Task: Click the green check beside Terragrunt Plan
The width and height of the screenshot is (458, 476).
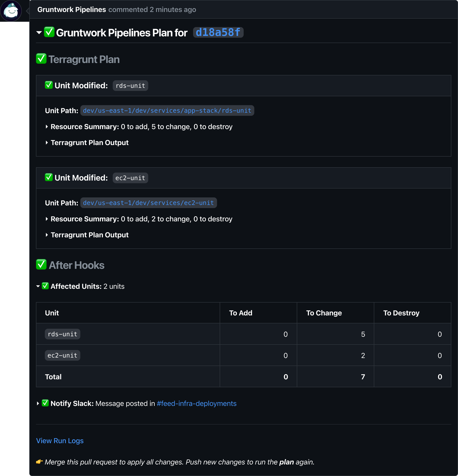Action: pyautogui.click(x=41, y=59)
